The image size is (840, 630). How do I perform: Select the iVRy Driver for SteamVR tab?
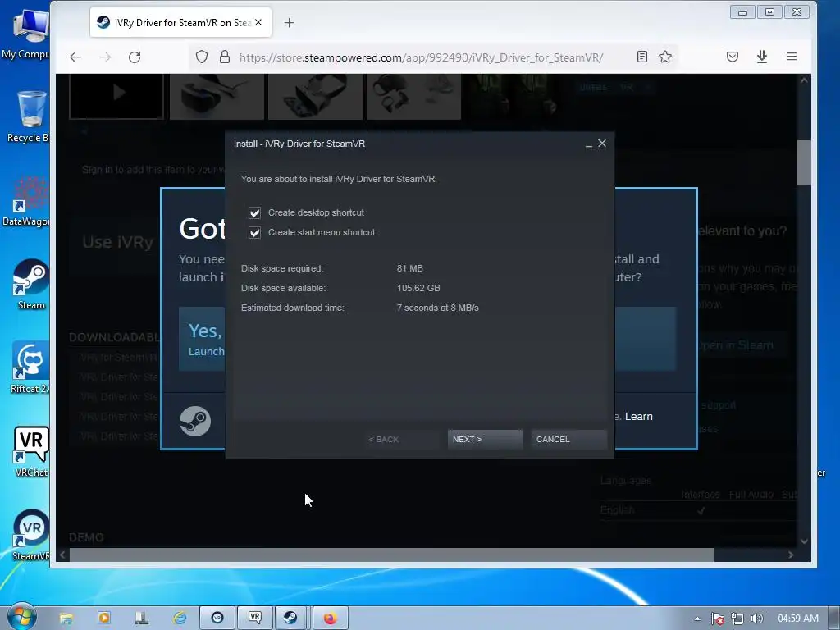(x=180, y=22)
